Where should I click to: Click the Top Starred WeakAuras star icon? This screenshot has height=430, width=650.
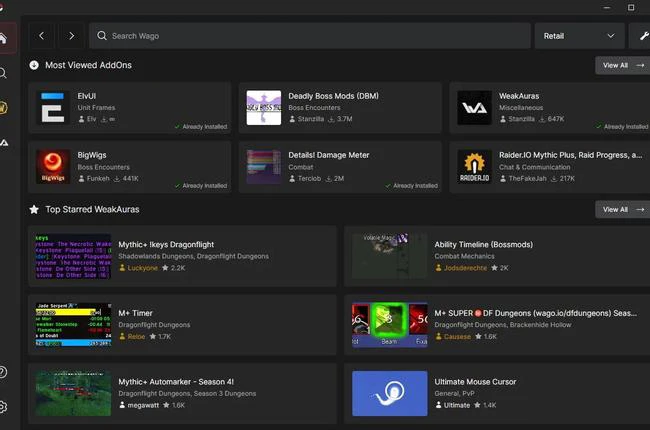click(x=34, y=209)
